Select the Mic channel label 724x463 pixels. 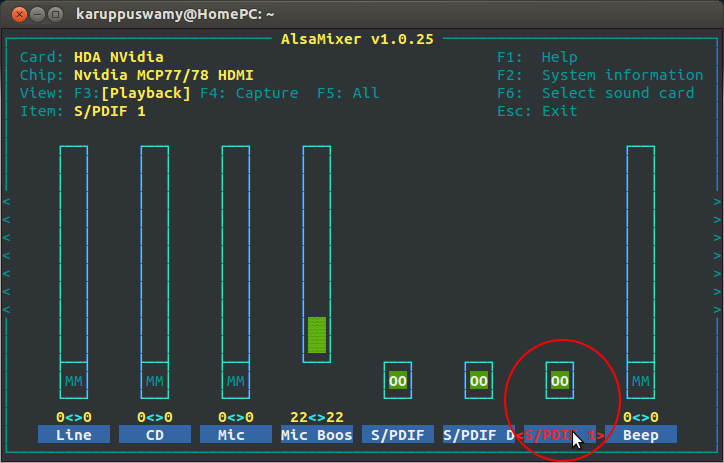235,434
